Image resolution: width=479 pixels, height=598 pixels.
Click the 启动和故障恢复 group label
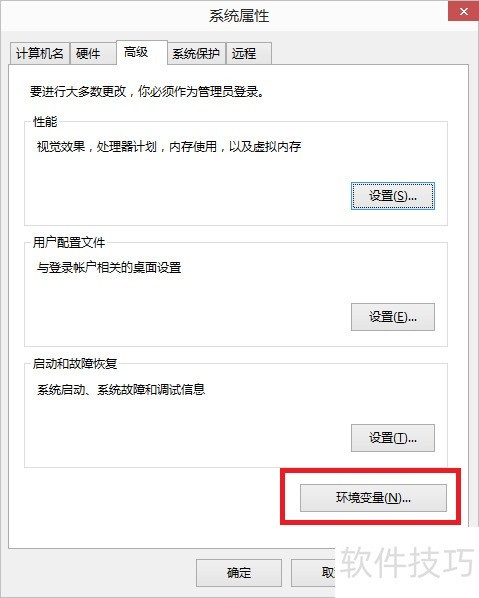pyautogui.click(x=75, y=363)
